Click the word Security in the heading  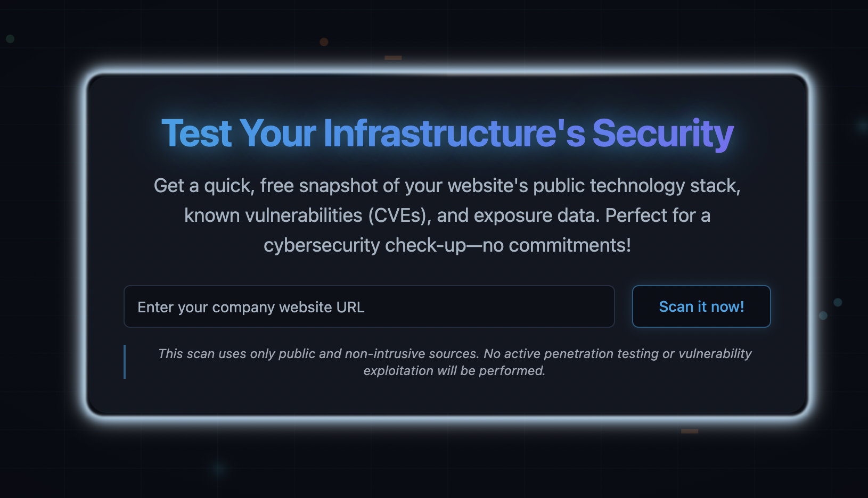[662, 133]
